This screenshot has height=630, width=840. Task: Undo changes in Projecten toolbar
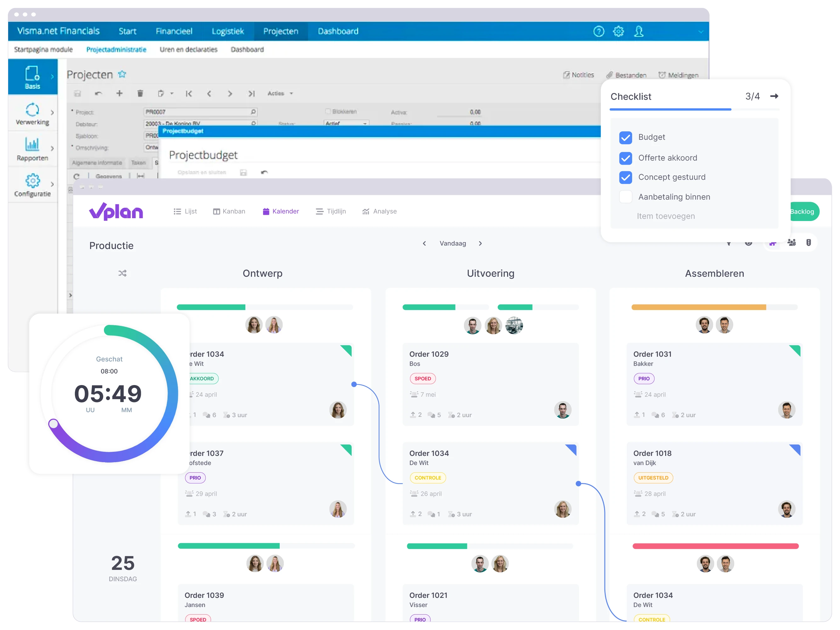(98, 94)
